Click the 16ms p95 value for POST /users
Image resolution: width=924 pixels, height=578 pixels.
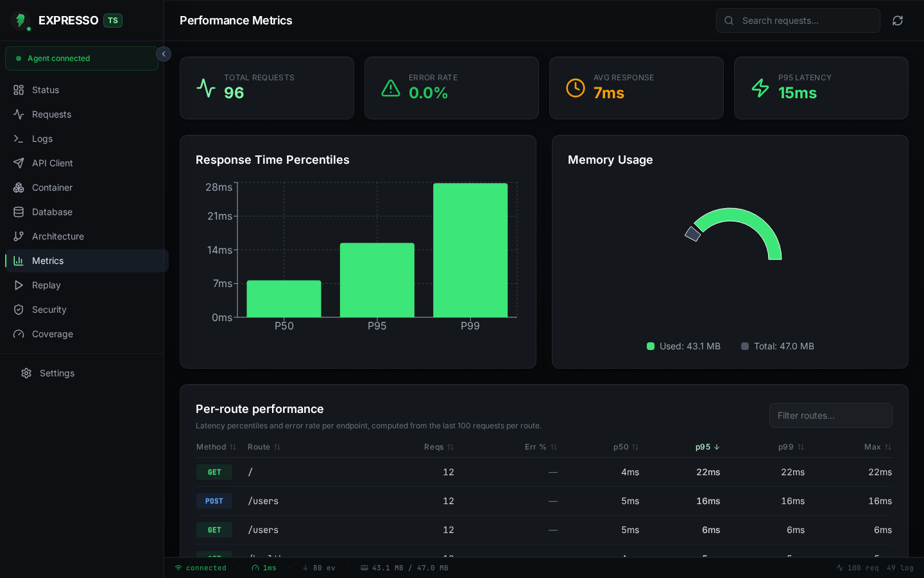pyautogui.click(x=708, y=501)
